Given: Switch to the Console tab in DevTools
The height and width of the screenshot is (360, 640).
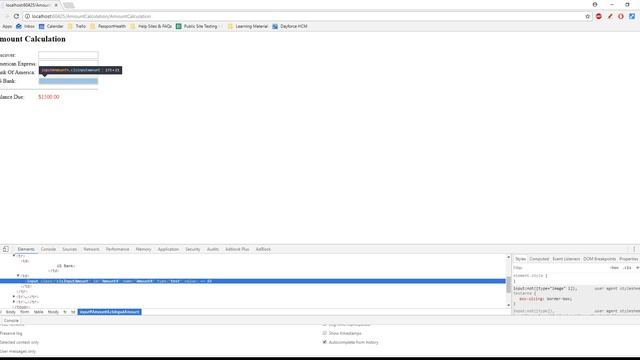Looking at the screenshot, I should point(48,249).
